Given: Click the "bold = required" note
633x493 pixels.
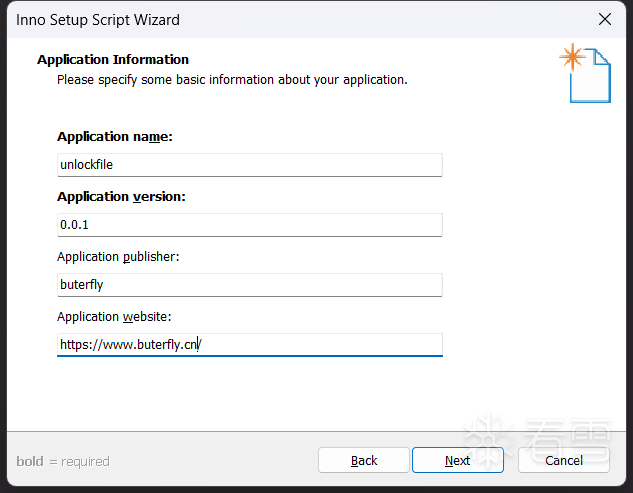Looking at the screenshot, I should point(63,461).
